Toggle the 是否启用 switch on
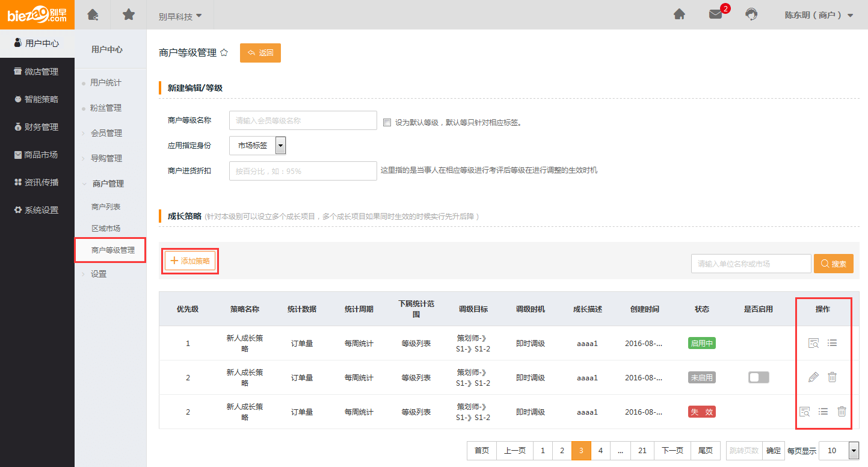868x467 pixels. click(759, 377)
